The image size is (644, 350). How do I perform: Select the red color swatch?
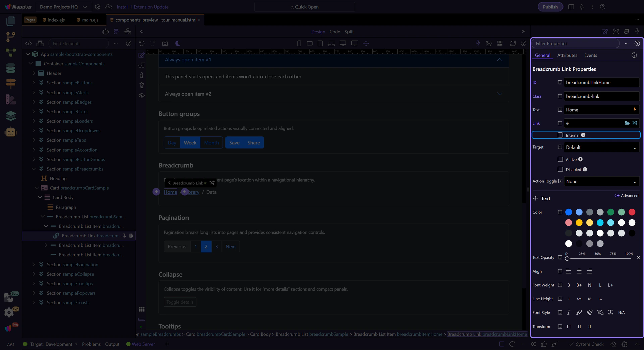(x=632, y=212)
